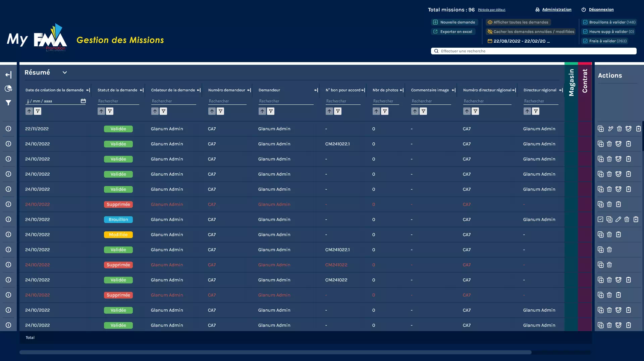Click the trash icon in the Modifiée row
The height and width of the screenshot is (361, 644).
tap(609, 234)
